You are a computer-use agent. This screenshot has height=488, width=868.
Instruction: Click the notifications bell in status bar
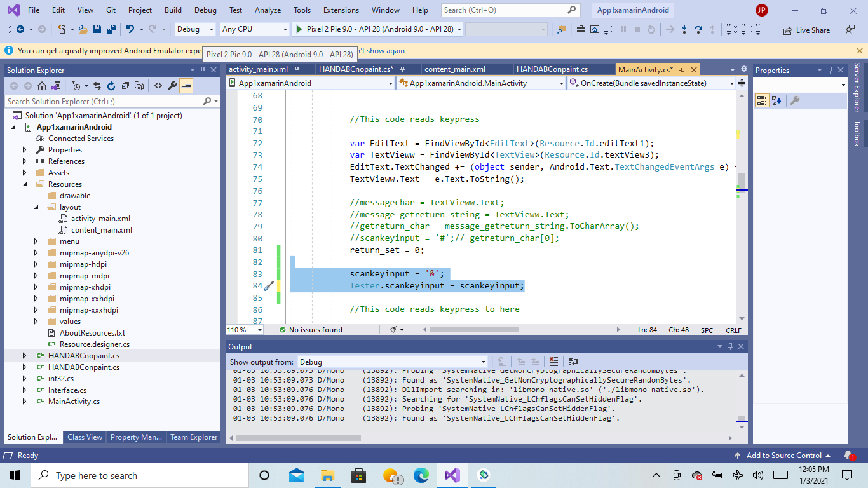click(849, 456)
